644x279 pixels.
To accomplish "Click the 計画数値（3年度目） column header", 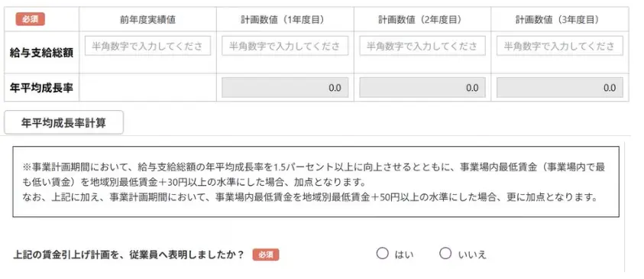I will pyautogui.click(x=560, y=20).
